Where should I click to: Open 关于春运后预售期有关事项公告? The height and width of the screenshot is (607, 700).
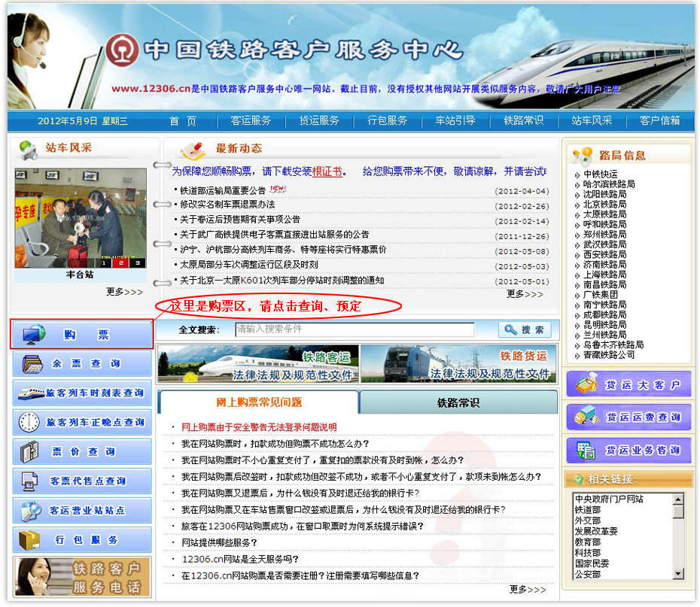click(240, 220)
